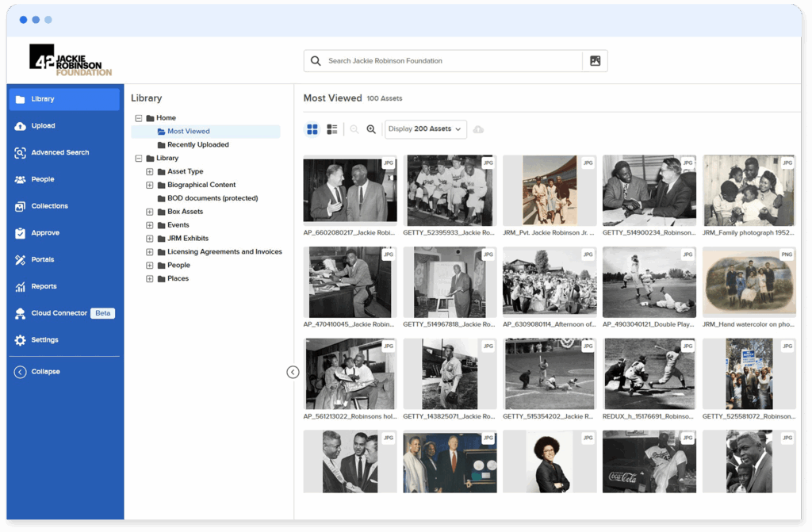Click the Jackie Robinson Foundation logo
The height and width of the screenshot is (532, 812).
(x=71, y=60)
